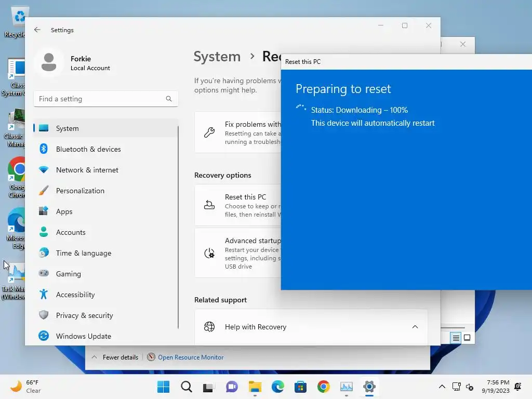Image resolution: width=532 pixels, height=399 pixels.
Task: Select Accounts in the sidebar
Action: pos(105,232)
